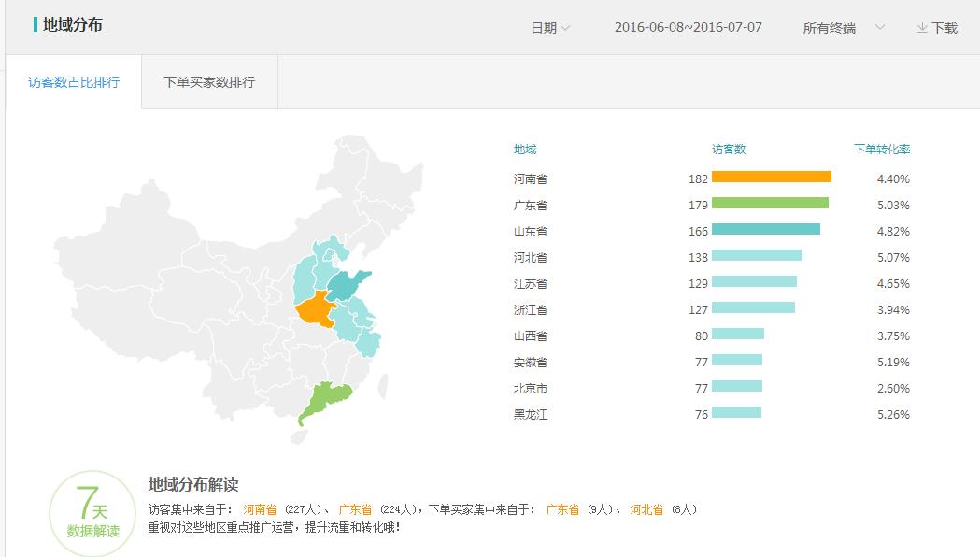Click the orange 河南省 visitor bar

pos(771,176)
